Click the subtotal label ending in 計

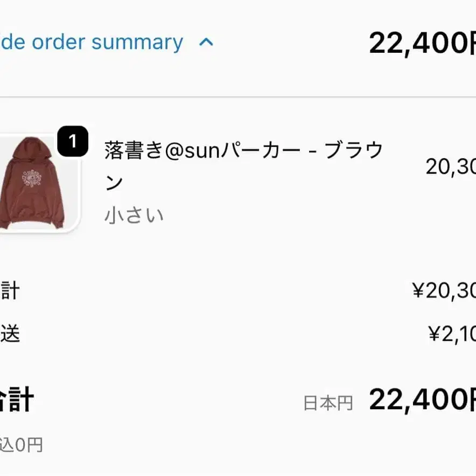pos(10,291)
